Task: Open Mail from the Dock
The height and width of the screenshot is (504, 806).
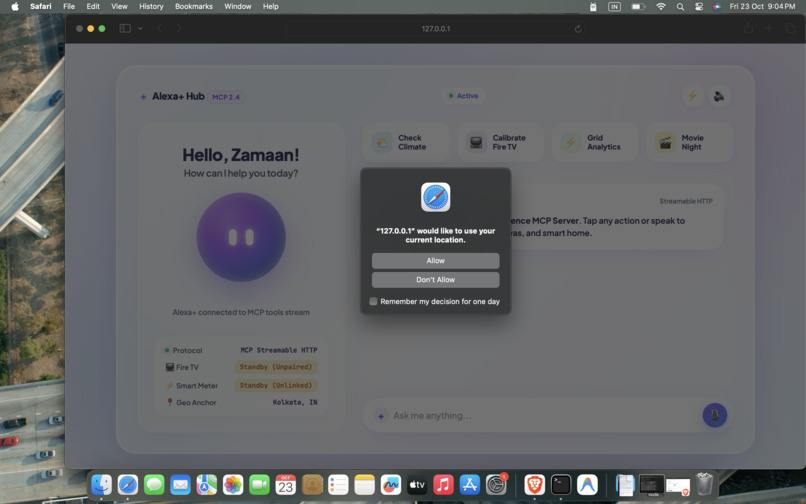Action: pyautogui.click(x=180, y=484)
